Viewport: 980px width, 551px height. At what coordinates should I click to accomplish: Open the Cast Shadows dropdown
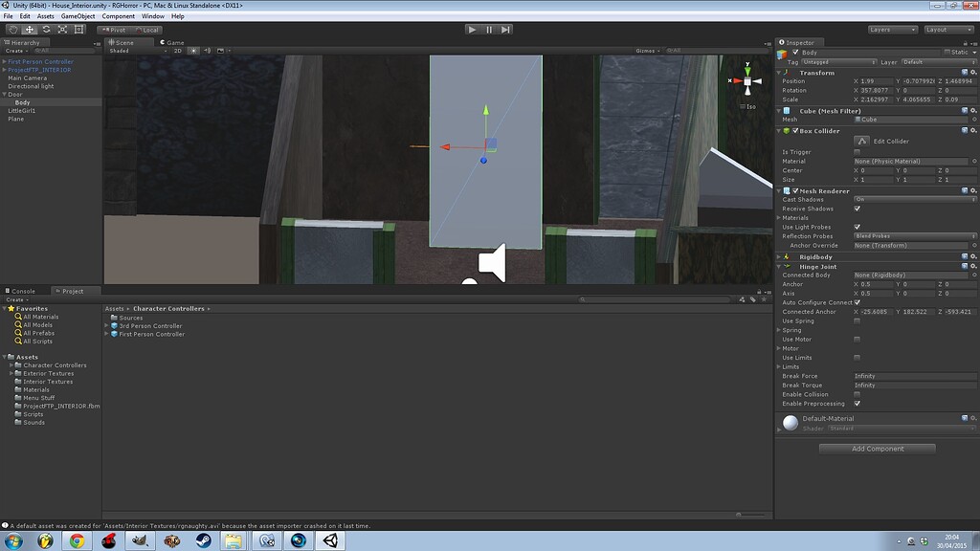coord(914,199)
